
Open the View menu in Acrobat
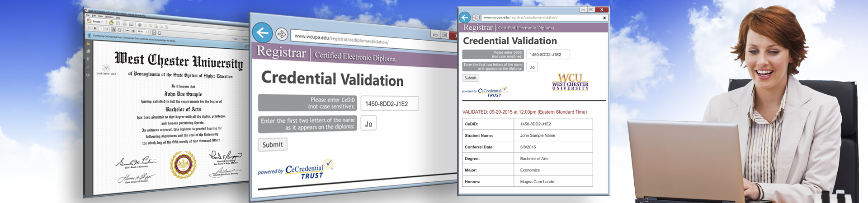coord(100,16)
